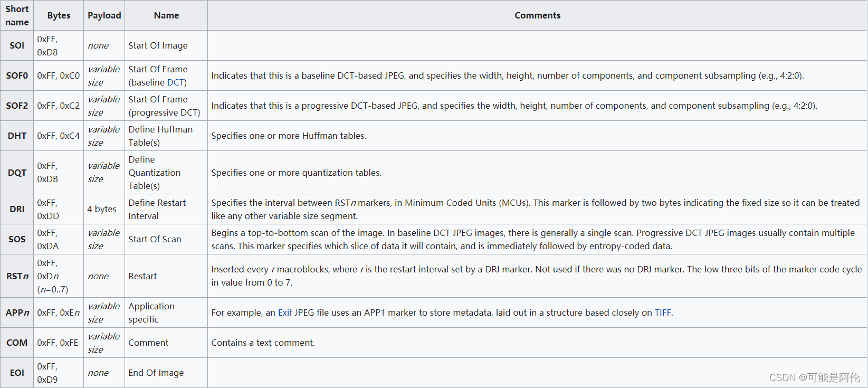This screenshot has width=868, height=388.
Task: Select the Comments column header
Action: coord(537,15)
